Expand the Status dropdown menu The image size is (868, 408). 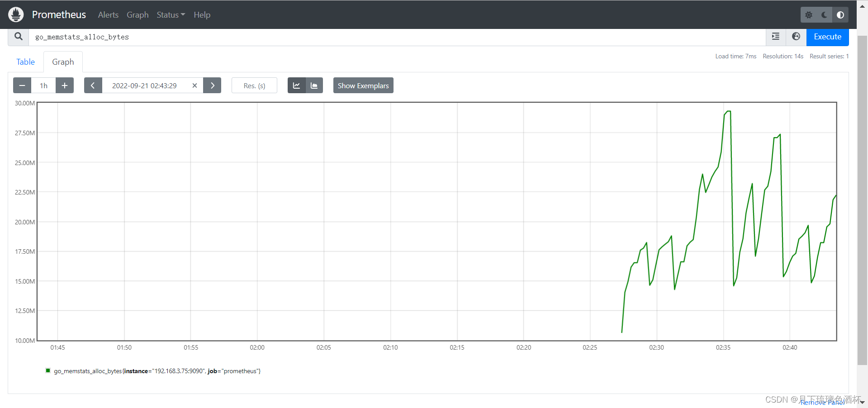[171, 15]
